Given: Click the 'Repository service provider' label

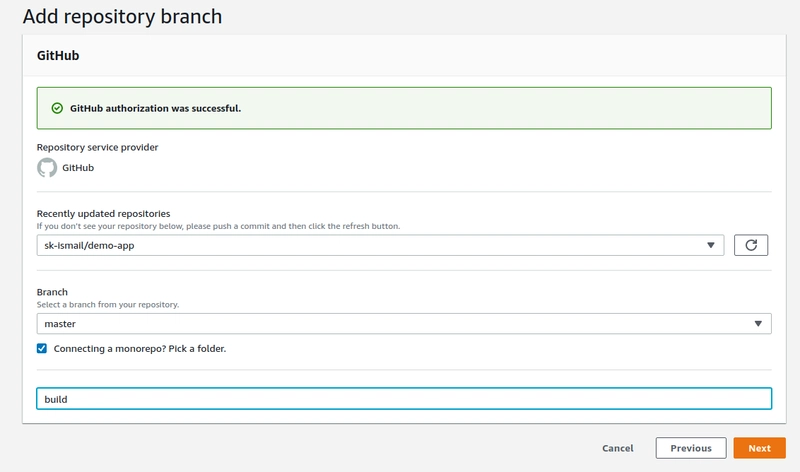Looking at the screenshot, I should (97, 147).
